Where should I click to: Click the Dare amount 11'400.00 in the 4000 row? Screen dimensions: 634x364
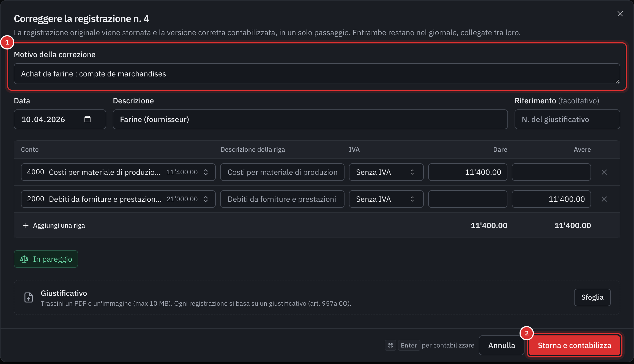468,172
